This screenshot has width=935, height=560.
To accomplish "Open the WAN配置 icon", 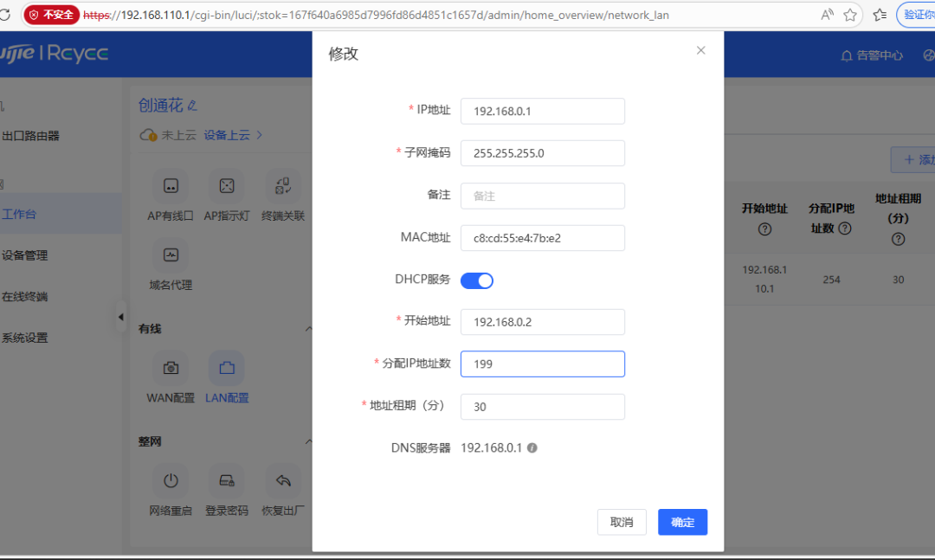I will (171, 368).
